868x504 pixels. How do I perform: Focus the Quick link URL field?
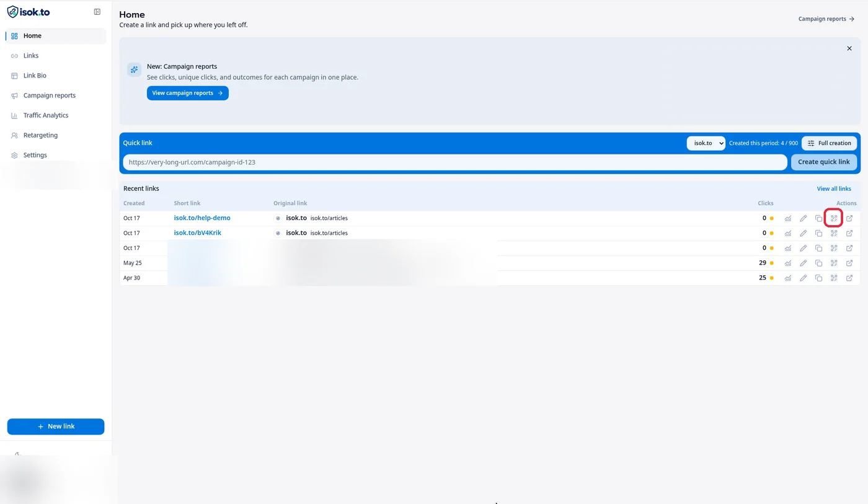(x=455, y=162)
